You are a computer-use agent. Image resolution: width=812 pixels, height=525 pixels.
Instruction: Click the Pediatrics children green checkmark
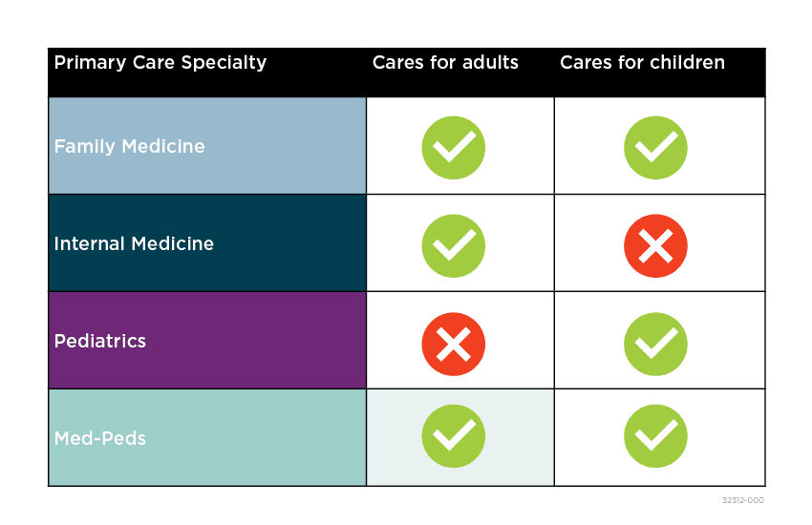655,344
